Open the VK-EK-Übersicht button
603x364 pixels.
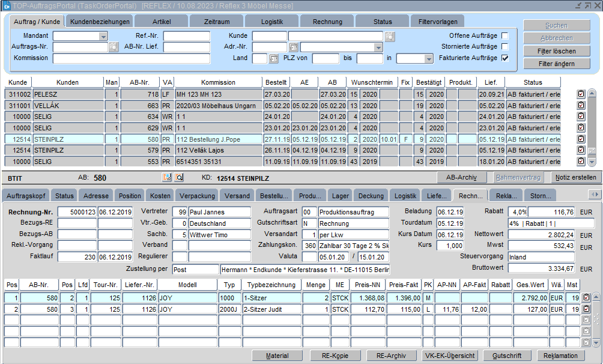(449, 356)
